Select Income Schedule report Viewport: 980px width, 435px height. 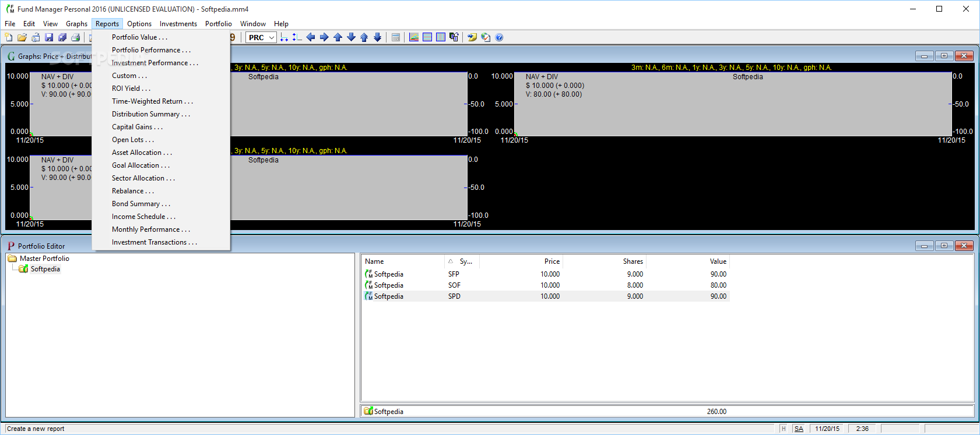point(161,217)
